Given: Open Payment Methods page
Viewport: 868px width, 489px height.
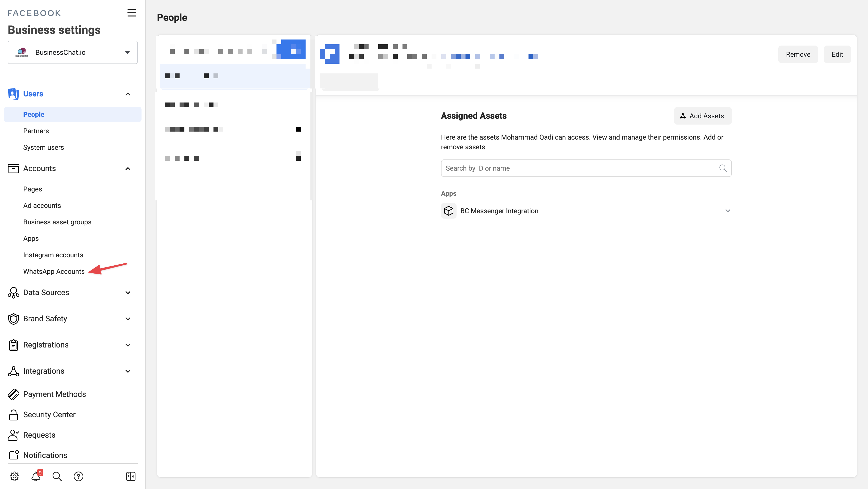Looking at the screenshot, I should click(x=55, y=394).
